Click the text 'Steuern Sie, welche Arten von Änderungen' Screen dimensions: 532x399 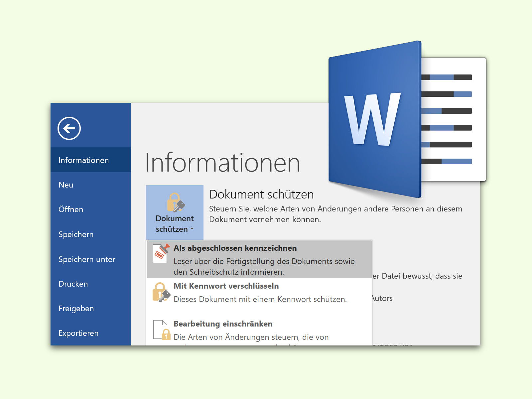pyautogui.click(x=286, y=209)
